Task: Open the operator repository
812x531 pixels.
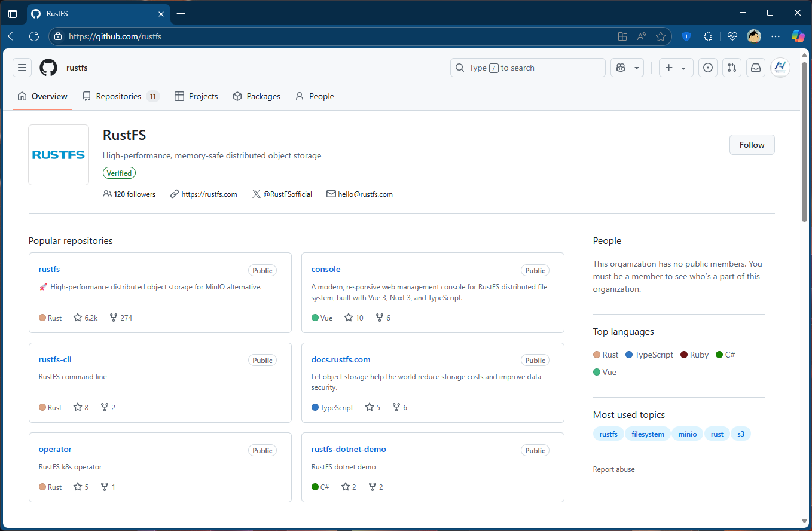Action: [x=55, y=449]
